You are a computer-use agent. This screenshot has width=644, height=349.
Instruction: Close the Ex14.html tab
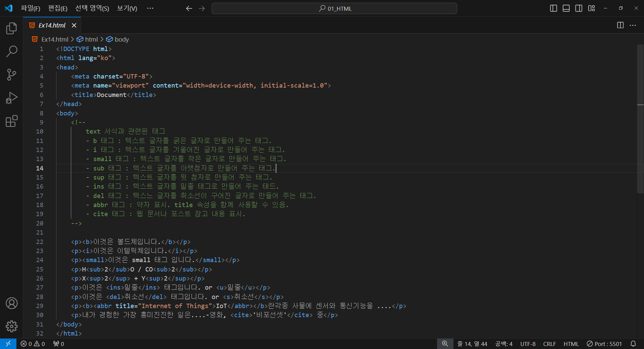74,26
